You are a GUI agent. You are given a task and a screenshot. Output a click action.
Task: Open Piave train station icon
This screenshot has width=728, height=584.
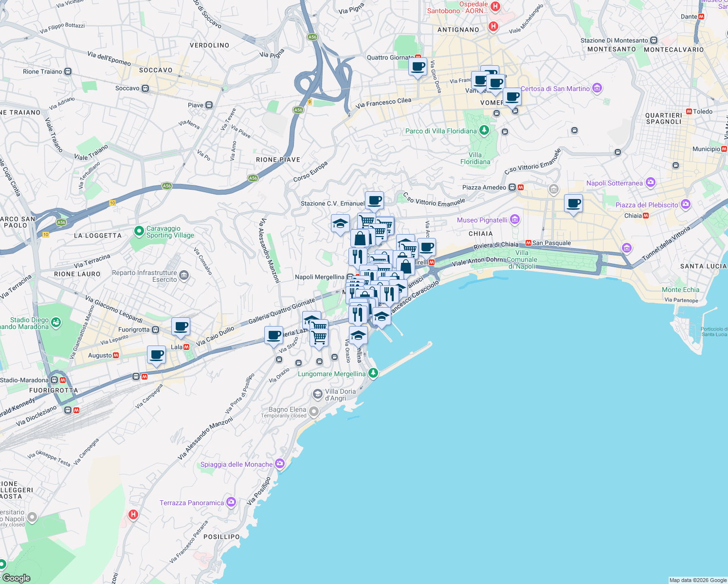(x=209, y=105)
